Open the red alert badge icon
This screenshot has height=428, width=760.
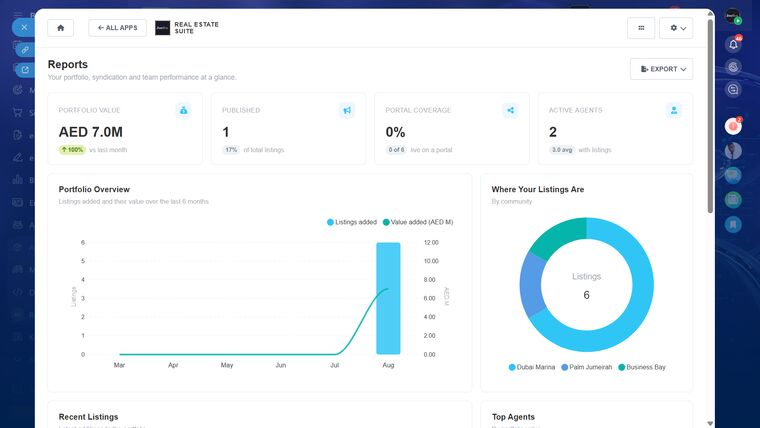[x=733, y=126]
